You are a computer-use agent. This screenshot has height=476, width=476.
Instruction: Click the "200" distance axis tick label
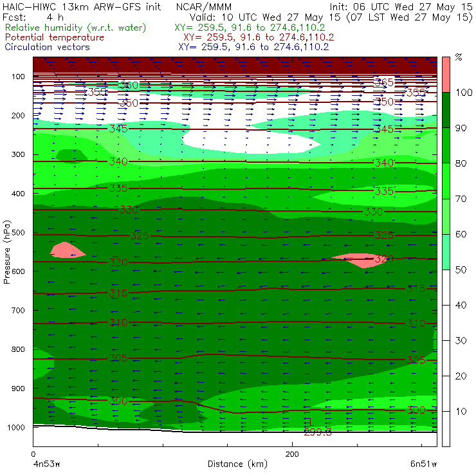pyautogui.click(x=292, y=454)
